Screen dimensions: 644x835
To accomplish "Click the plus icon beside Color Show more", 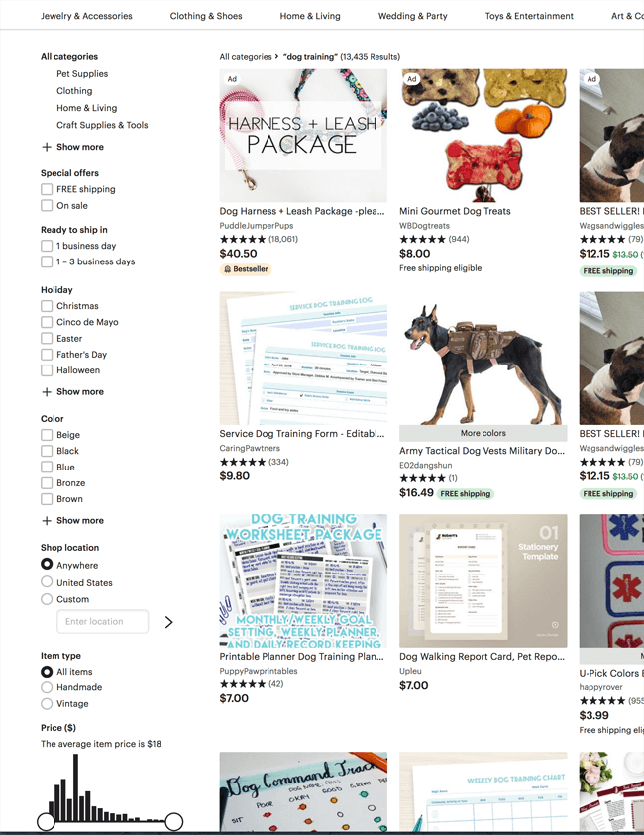I will coord(47,521).
